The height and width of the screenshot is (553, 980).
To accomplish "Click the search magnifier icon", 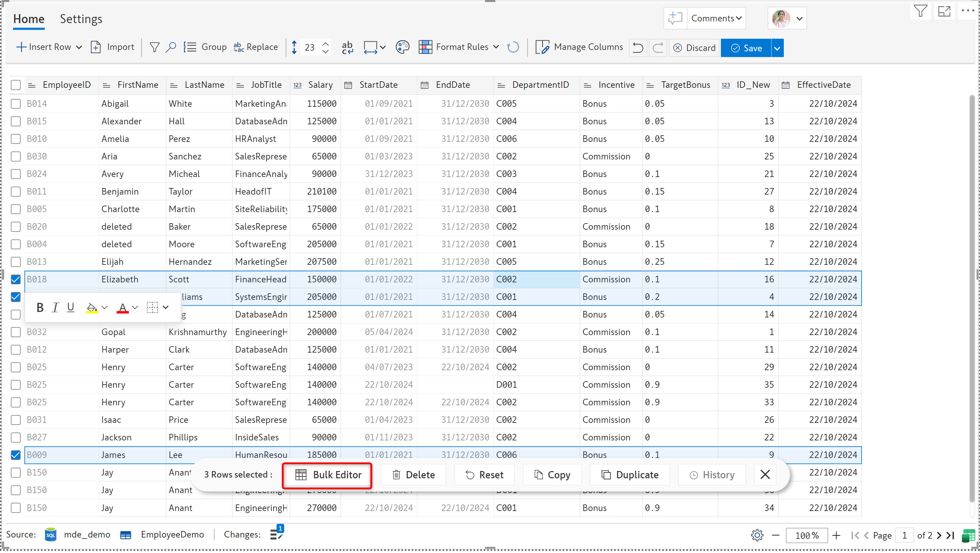I will pyautogui.click(x=171, y=47).
